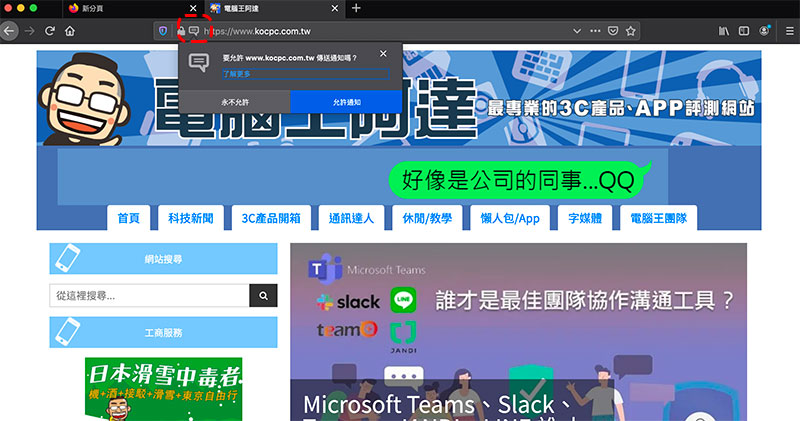
Task: Toggle the sidebar view icon
Action: [745, 31]
